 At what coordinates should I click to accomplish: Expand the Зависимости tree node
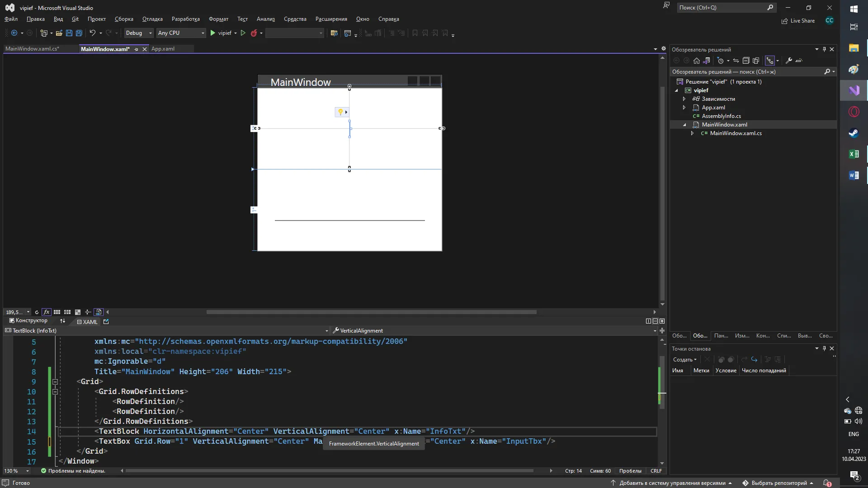pos(684,99)
